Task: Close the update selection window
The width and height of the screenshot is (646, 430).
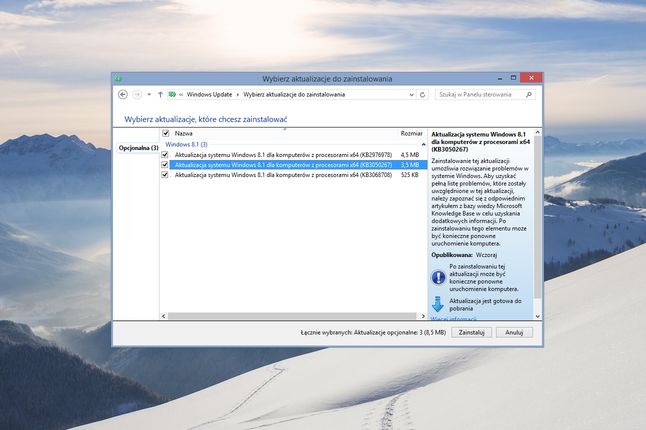Action: [531, 77]
